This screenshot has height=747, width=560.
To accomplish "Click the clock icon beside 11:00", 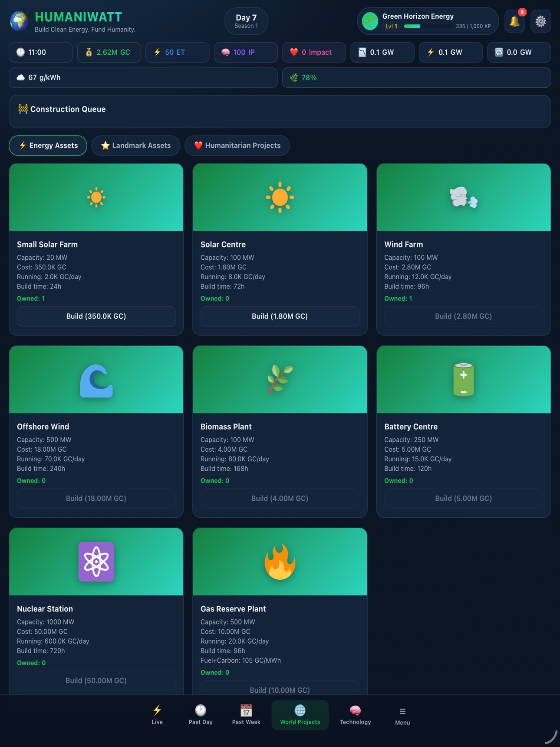I will click(20, 52).
